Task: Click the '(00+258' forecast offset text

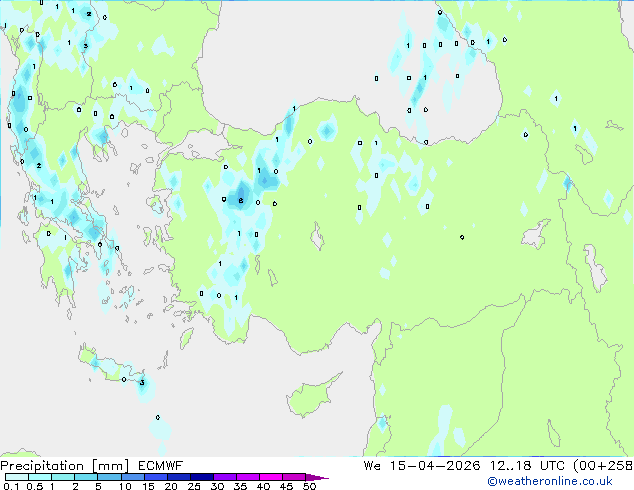Action: [603, 466]
